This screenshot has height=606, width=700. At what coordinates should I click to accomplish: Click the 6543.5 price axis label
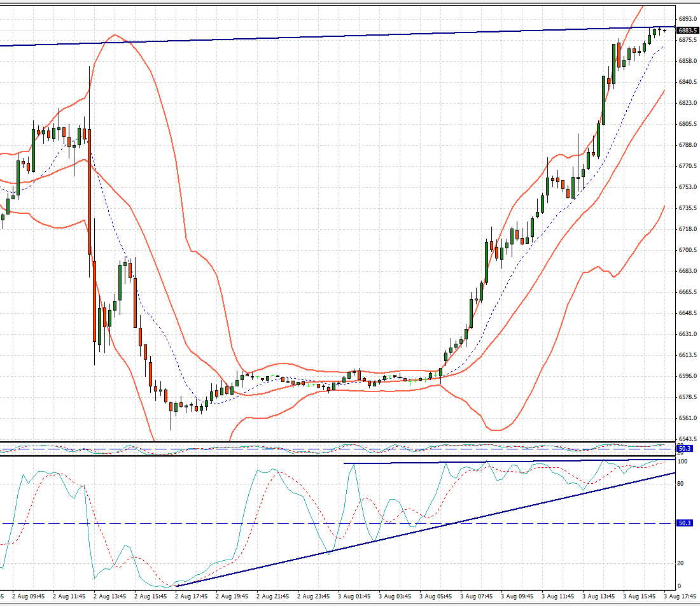coord(687,439)
